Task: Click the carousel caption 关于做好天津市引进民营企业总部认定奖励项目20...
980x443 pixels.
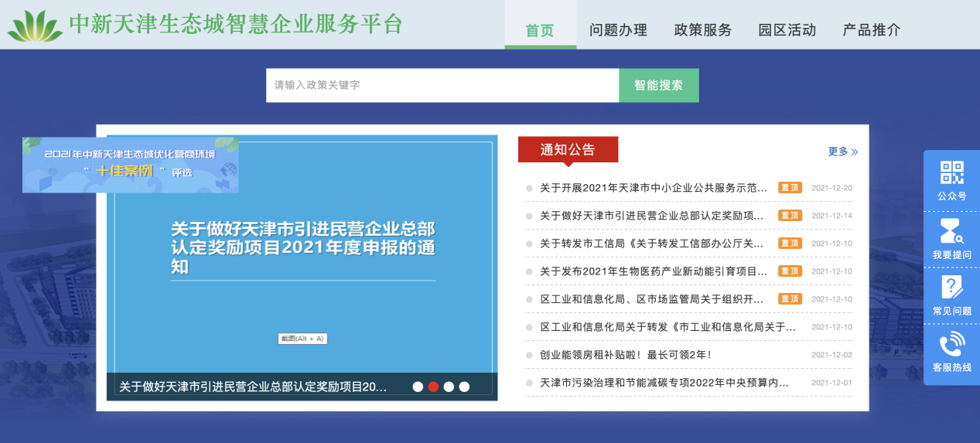Action: pyautogui.click(x=253, y=387)
